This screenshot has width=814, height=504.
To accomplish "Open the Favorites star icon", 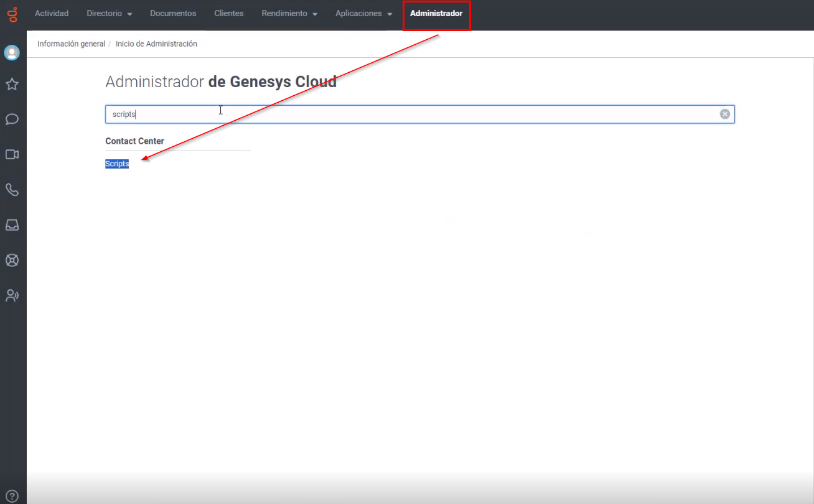I will [12, 84].
